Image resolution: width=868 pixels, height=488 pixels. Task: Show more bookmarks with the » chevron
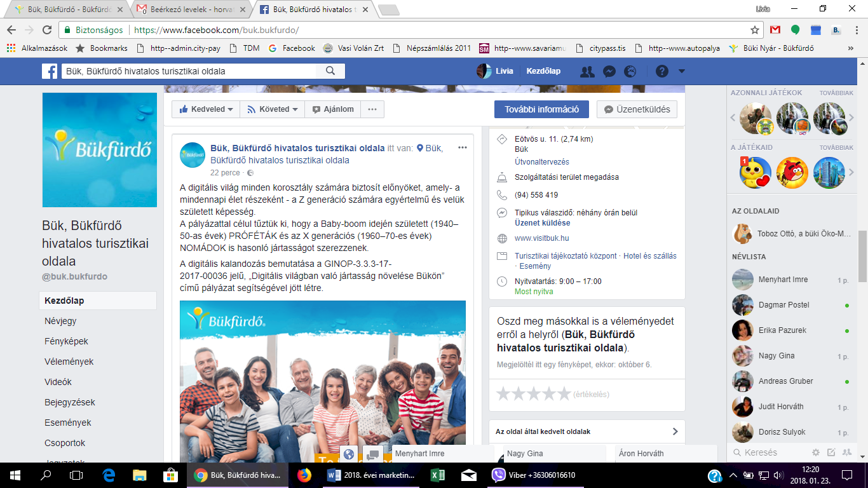click(x=851, y=48)
